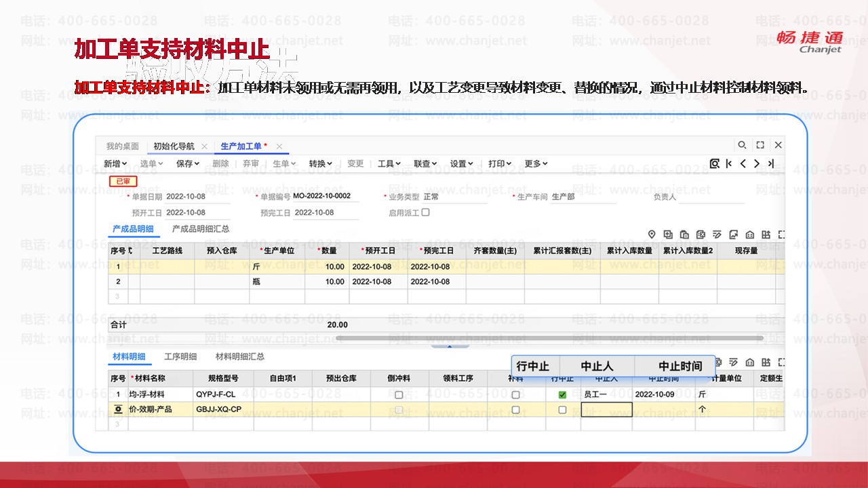
Task: Click the delete row icon above the product grid
Action: pos(701,235)
